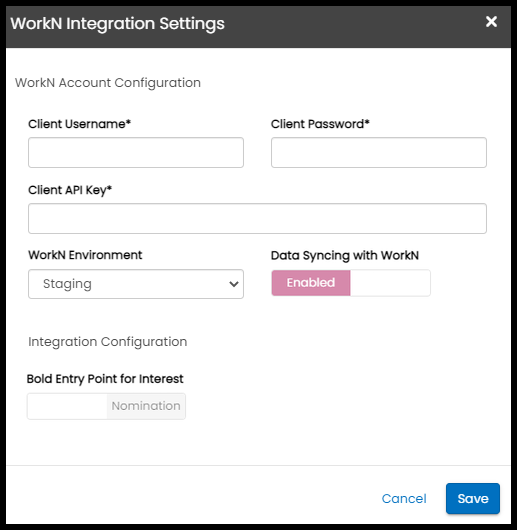Click the WorkN Integration Settings title
This screenshot has height=530, width=517.
(x=118, y=24)
